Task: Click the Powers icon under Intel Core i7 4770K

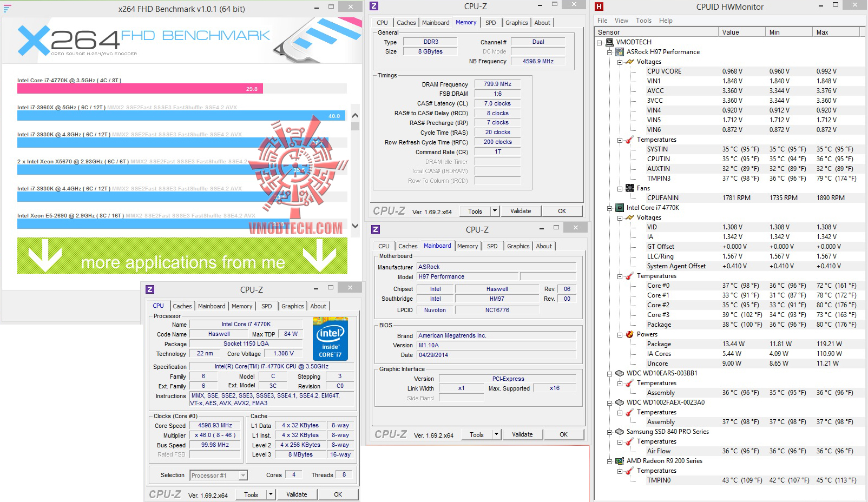Action: (630, 334)
